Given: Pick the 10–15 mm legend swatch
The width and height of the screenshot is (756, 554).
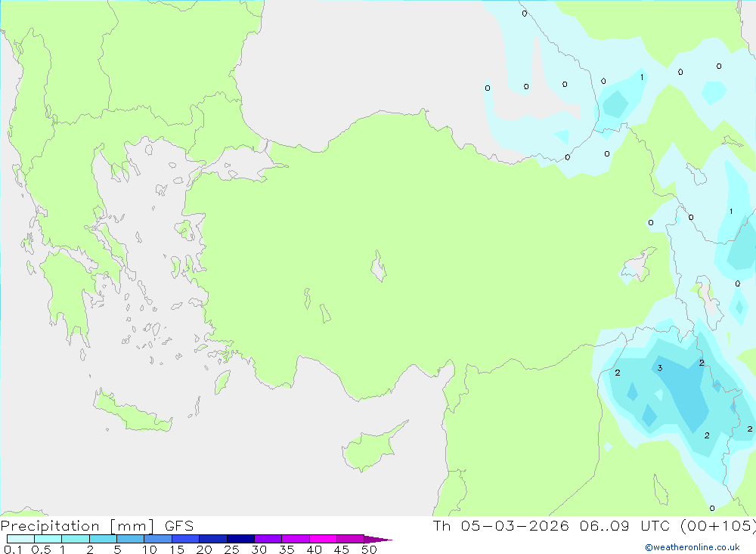Looking at the screenshot, I should click(158, 539).
